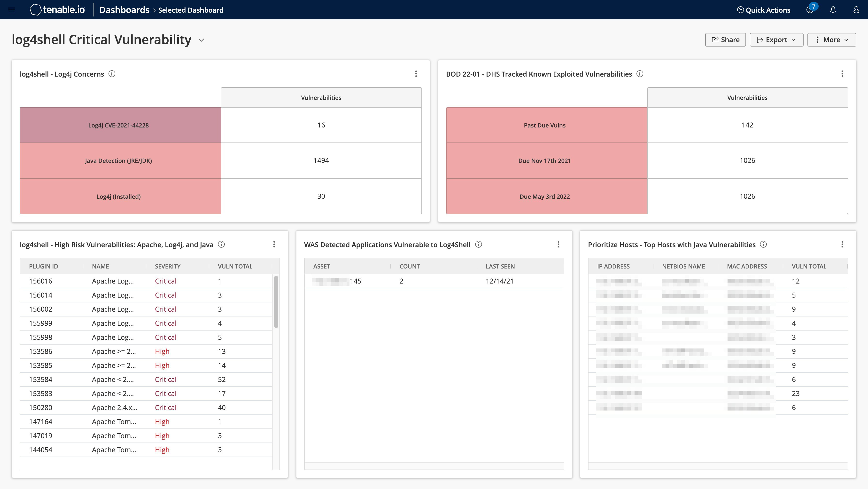Click last seen date 12/14/21
This screenshot has height=490, width=868.
coord(499,281)
